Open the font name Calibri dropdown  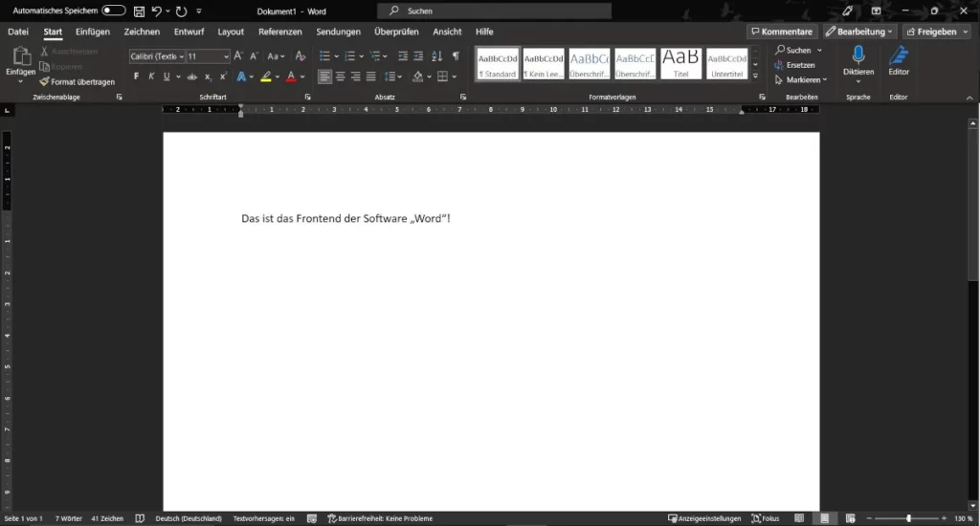point(181,56)
